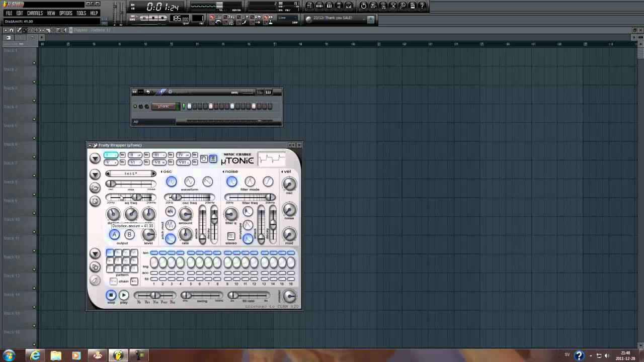Toggle the µTonic channel mute LED
Screen dimensions: 644x362
[x=135, y=106]
